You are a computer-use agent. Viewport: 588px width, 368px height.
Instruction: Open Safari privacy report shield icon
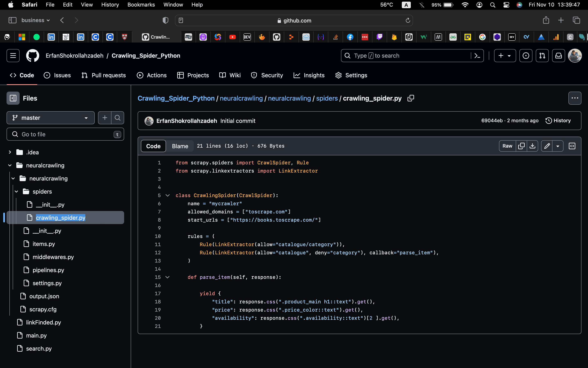coord(165,20)
